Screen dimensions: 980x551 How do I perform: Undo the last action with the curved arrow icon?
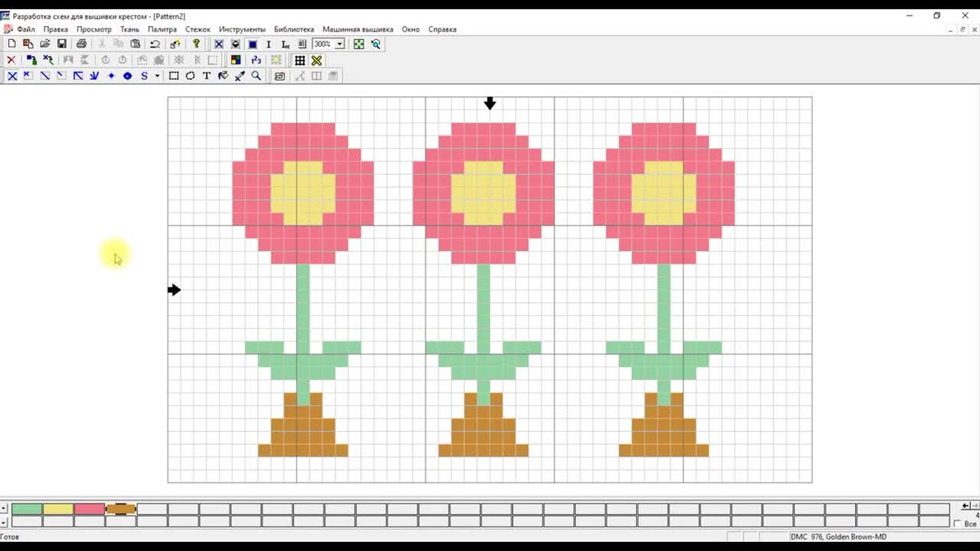point(154,44)
